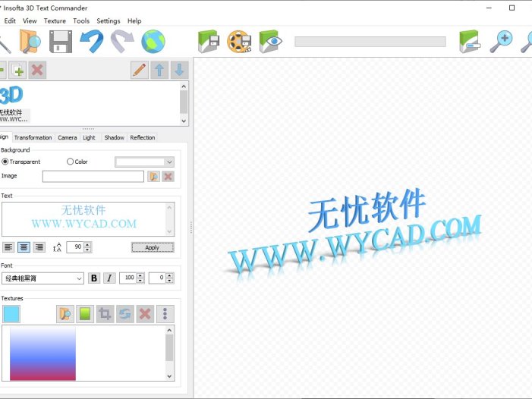Redo action with gray arrow
The image size is (532, 399).
(x=122, y=42)
